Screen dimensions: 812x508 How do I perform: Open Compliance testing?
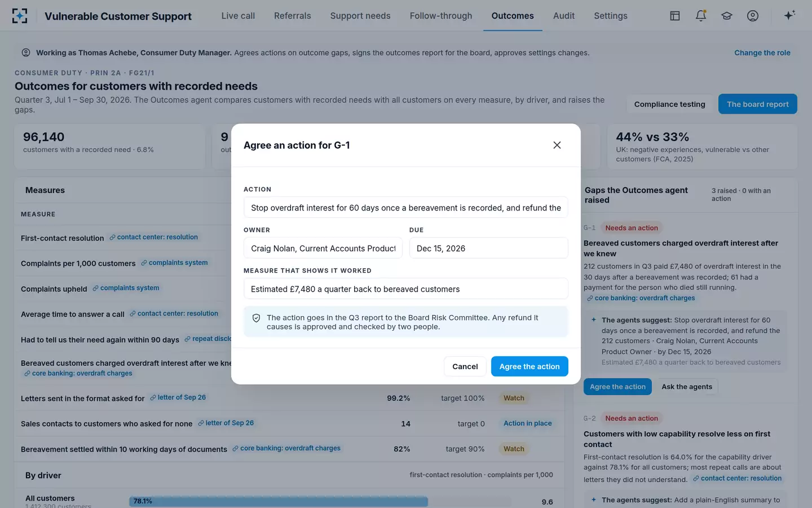[x=669, y=104]
